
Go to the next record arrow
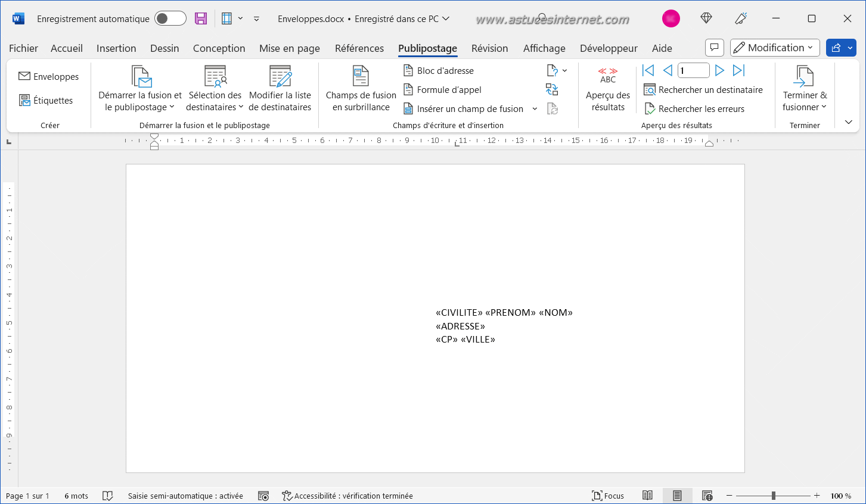tap(719, 70)
